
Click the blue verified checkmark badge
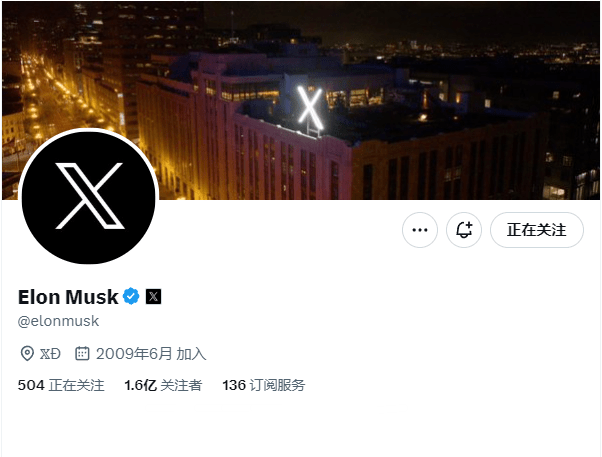pyautogui.click(x=131, y=296)
